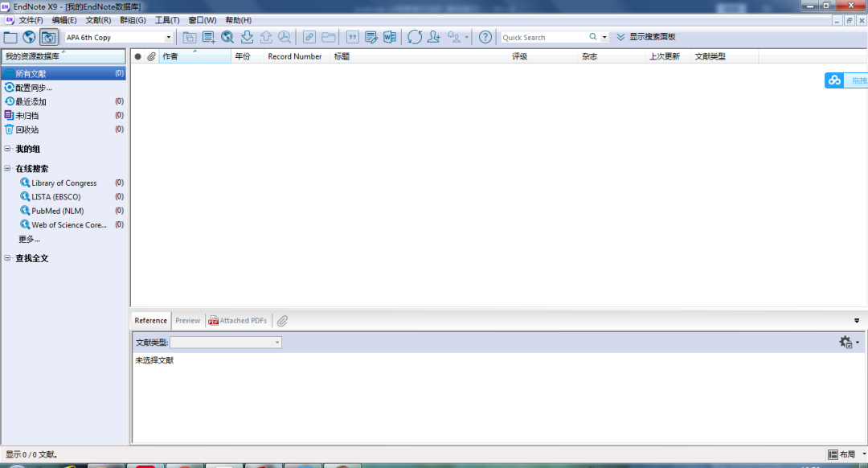
Task: Open the 布局 layout menu
Action: pos(847,454)
